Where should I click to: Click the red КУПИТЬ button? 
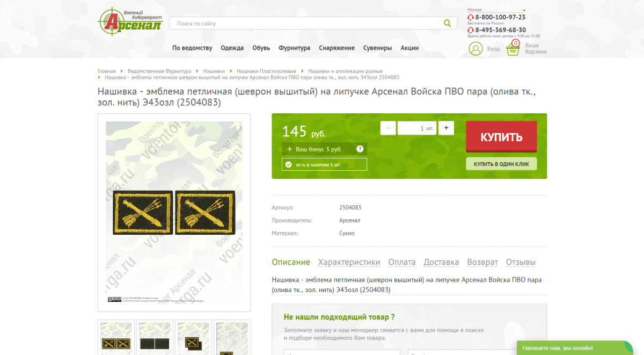501,137
